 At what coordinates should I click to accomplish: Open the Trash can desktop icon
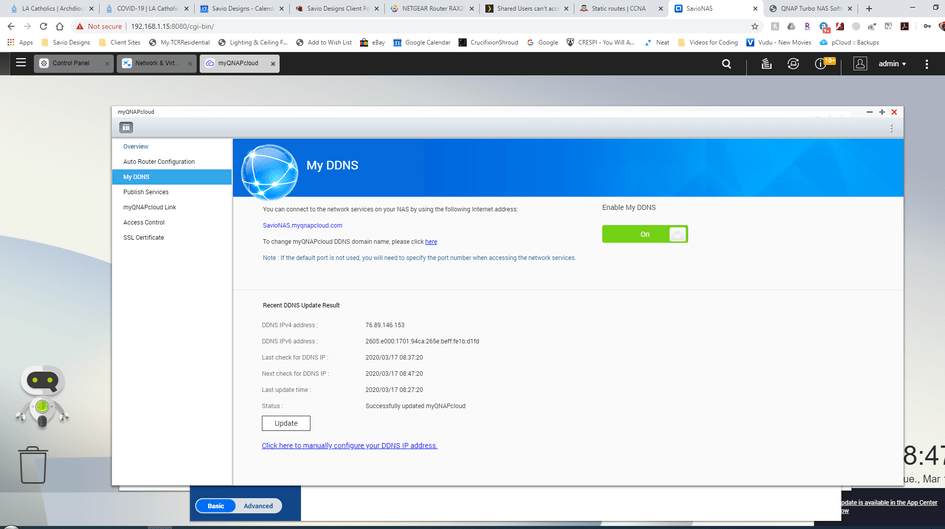click(x=33, y=465)
